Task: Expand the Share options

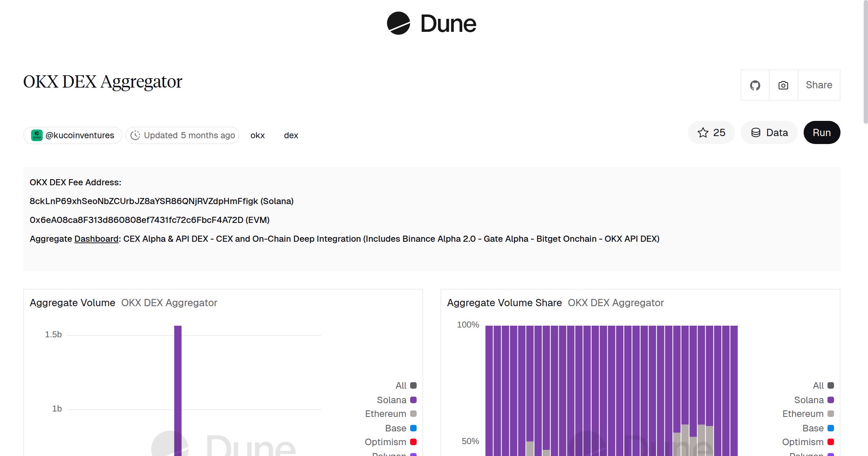Action: click(819, 85)
